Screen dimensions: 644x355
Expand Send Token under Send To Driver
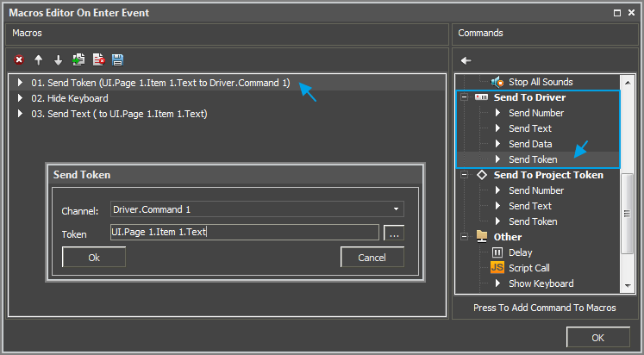tap(497, 159)
